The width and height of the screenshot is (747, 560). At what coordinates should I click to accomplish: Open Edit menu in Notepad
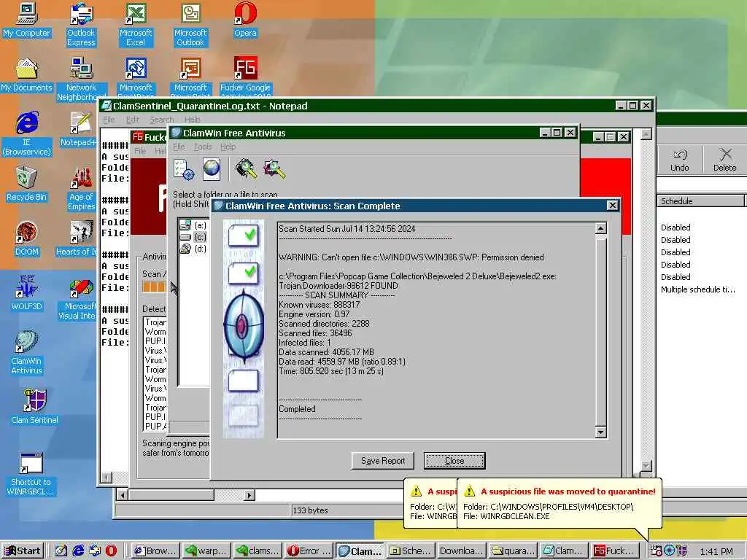pyautogui.click(x=133, y=120)
